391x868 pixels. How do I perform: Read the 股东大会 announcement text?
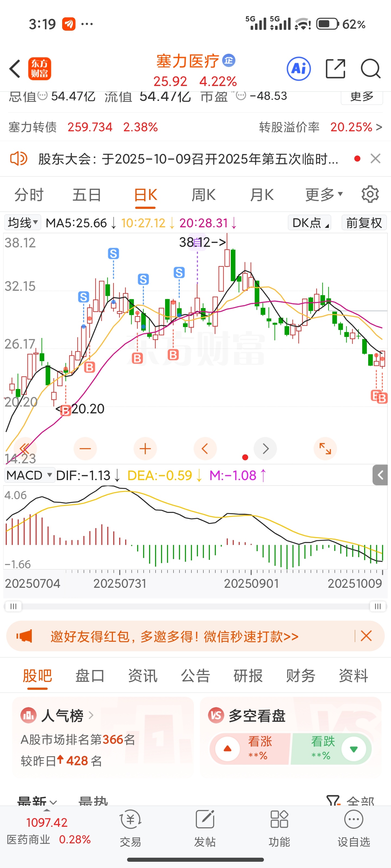188,159
